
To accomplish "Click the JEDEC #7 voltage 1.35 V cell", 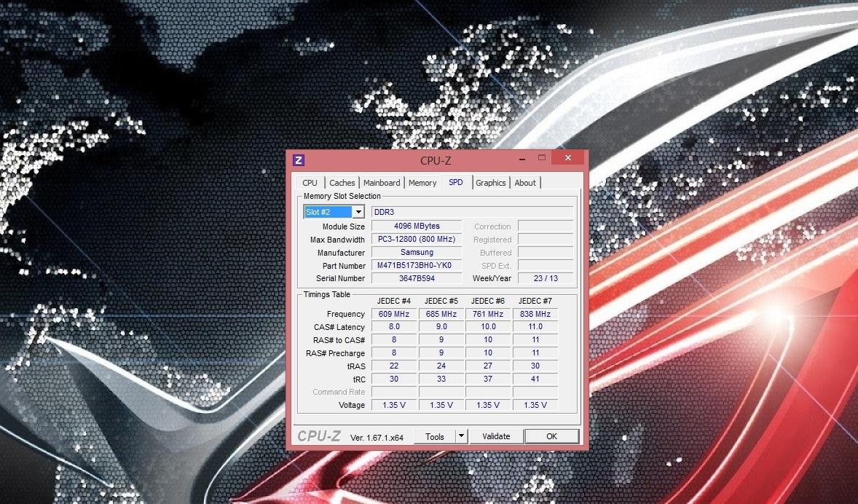I will 535,405.
